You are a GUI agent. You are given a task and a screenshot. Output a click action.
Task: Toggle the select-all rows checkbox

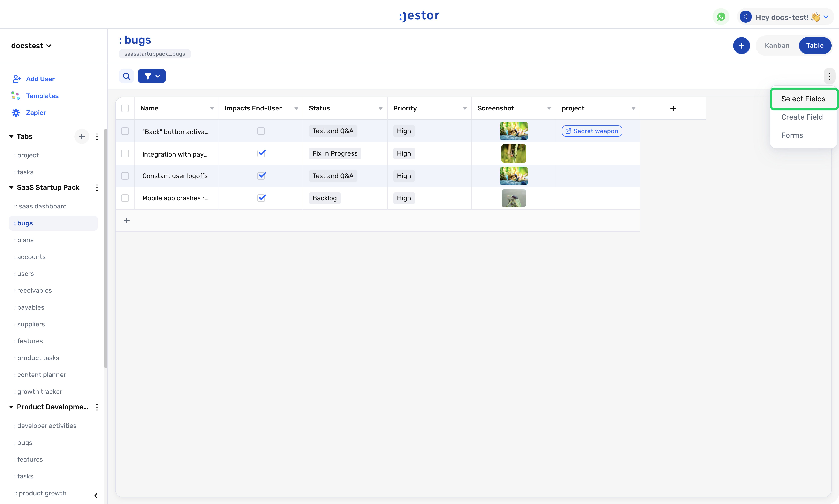125,108
